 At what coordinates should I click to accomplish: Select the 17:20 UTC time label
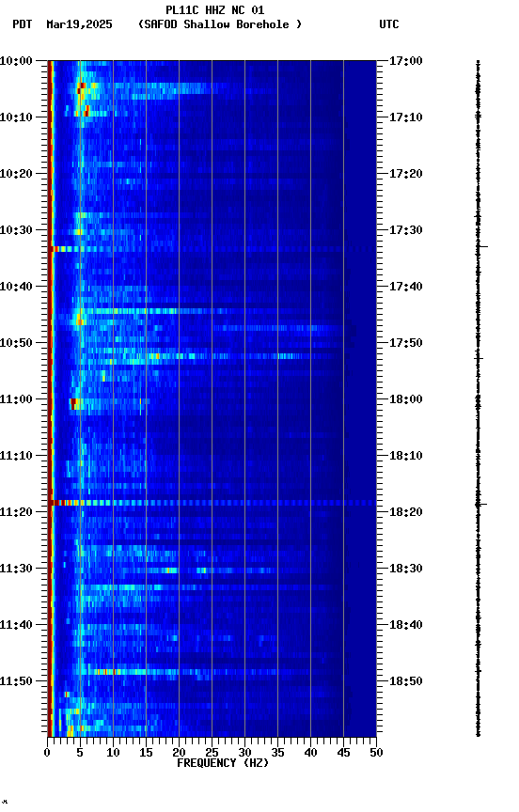click(406, 174)
